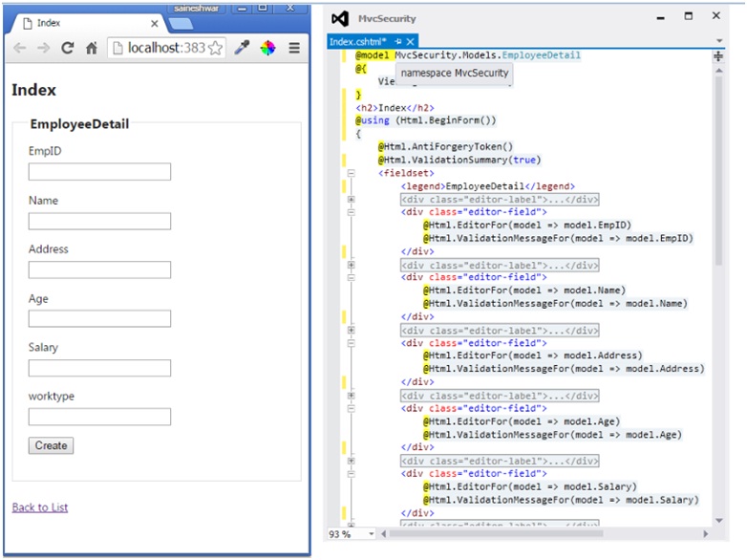This screenshot has height=560, width=747.
Task: Click the EditorFor model.Salary code line
Action: click(x=530, y=486)
